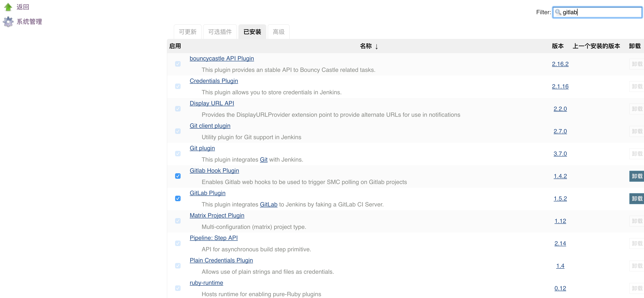Toggle the GitLab Plugin enabled checkbox

178,199
